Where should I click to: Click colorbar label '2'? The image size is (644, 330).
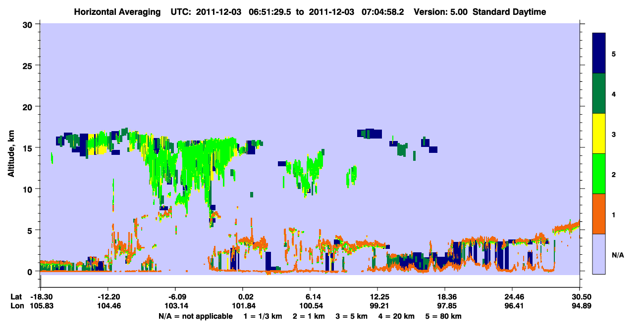click(614, 174)
